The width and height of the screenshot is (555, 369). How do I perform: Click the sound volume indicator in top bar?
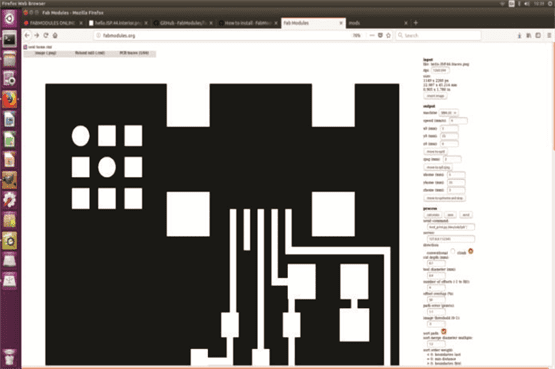tap(527, 4)
